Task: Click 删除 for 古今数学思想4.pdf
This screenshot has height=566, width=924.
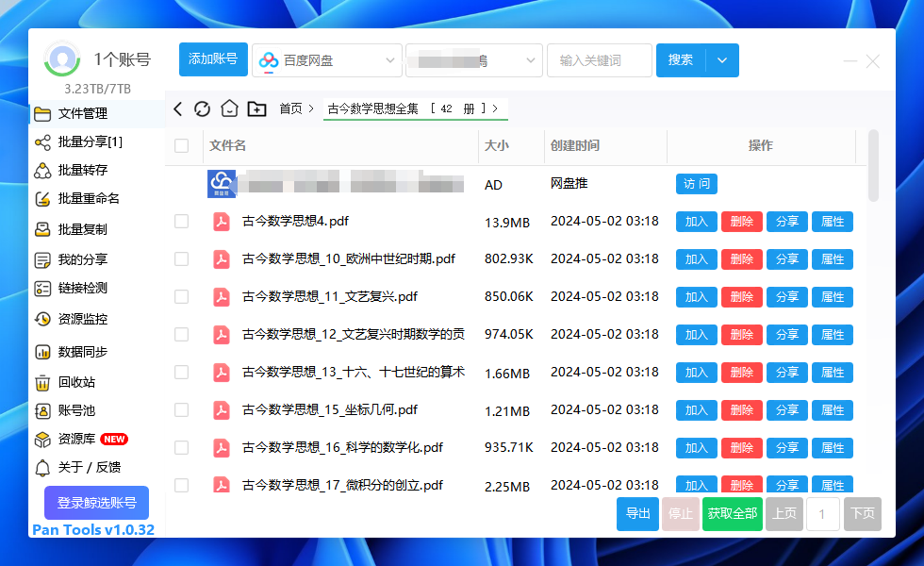Action: [742, 222]
